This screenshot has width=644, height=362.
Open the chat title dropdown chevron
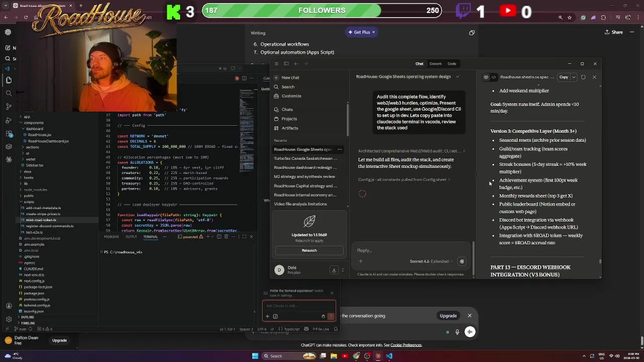457,77
